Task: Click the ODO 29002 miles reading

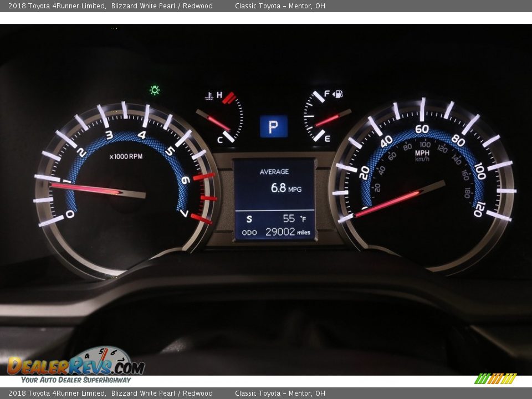Action: pyautogui.click(x=275, y=232)
